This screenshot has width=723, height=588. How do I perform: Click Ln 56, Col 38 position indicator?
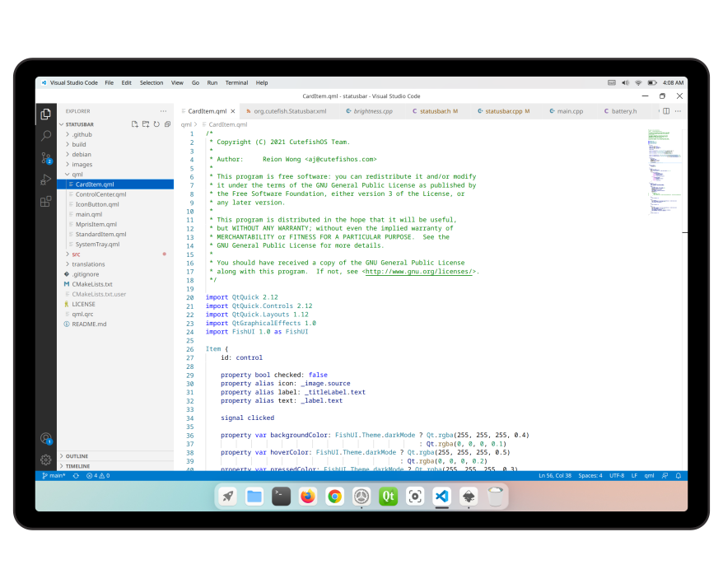click(555, 475)
